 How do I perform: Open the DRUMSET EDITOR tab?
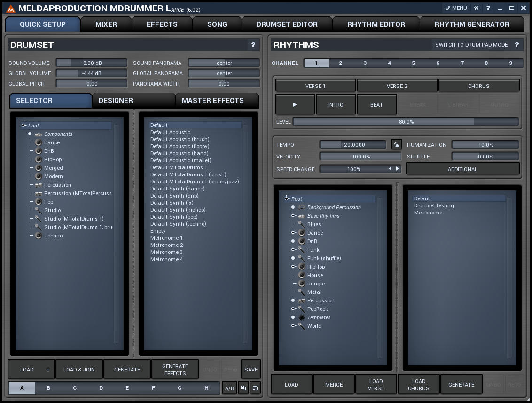coord(287,24)
